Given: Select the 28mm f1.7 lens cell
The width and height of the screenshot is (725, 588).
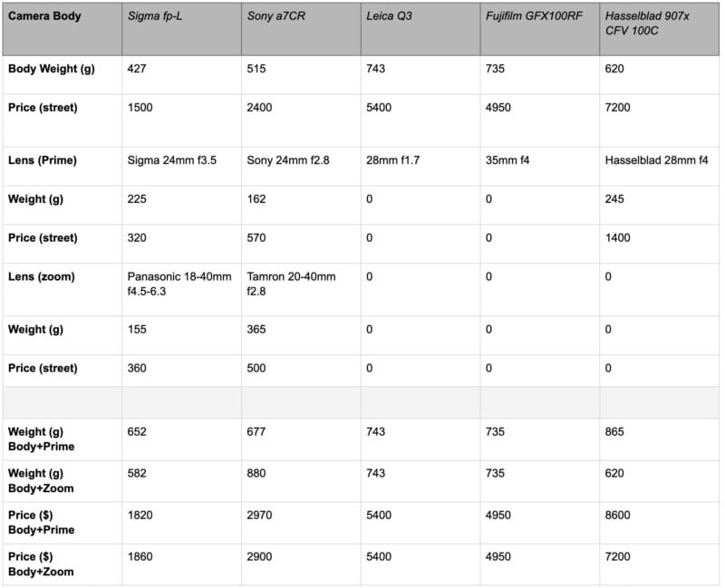Looking at the screenshot, I should [393, 160].
